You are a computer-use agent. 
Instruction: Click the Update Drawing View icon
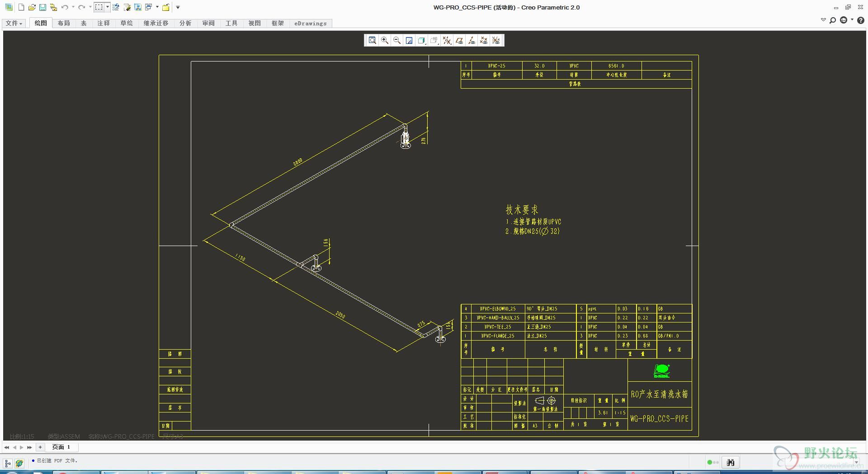point(127,7)
